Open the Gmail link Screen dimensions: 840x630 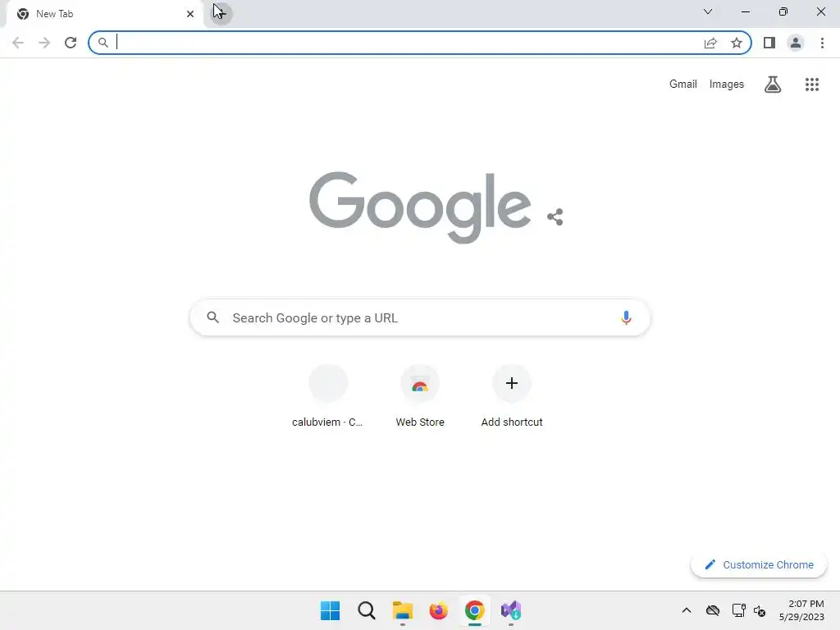point(683,84)
